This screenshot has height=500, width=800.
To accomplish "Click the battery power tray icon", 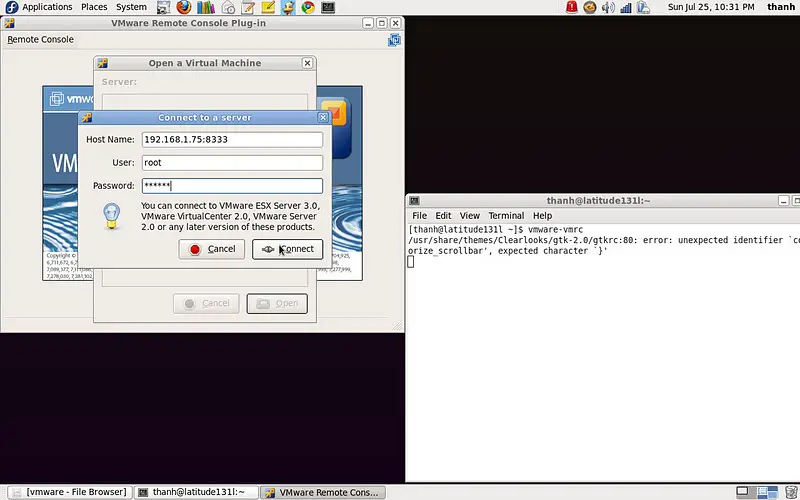I will 643,7.
